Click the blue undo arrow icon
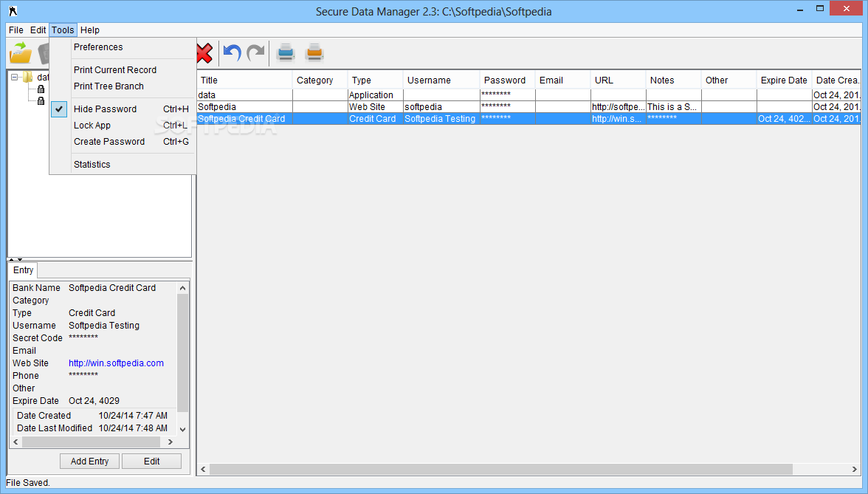 [232, 53]
